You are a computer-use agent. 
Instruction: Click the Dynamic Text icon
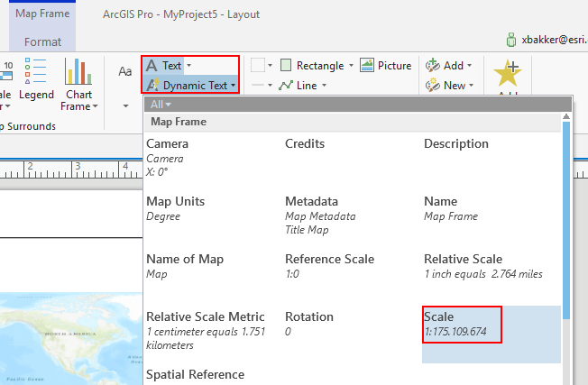click(x=152, y=85)
